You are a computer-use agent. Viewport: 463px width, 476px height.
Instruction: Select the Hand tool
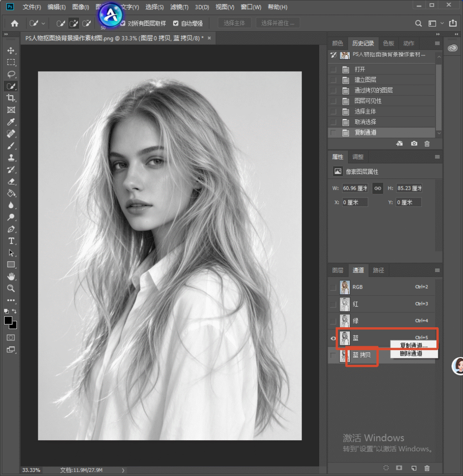point(11,277)
